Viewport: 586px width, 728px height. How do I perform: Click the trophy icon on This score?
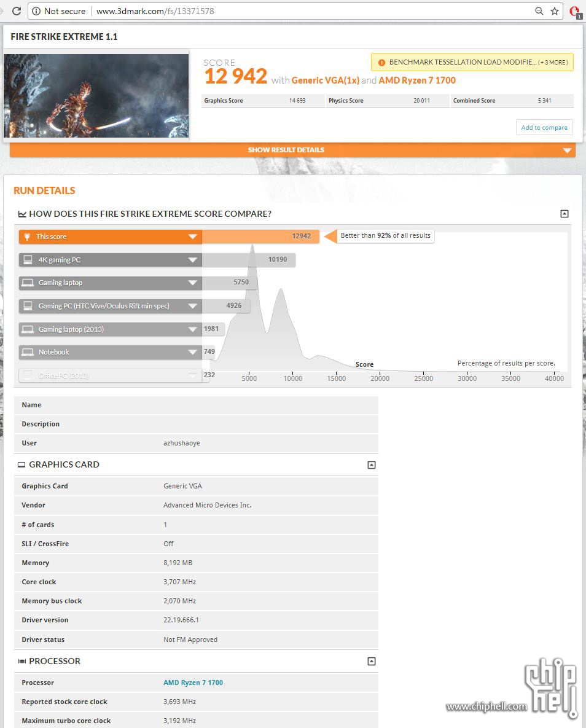(x=27, y=237)
